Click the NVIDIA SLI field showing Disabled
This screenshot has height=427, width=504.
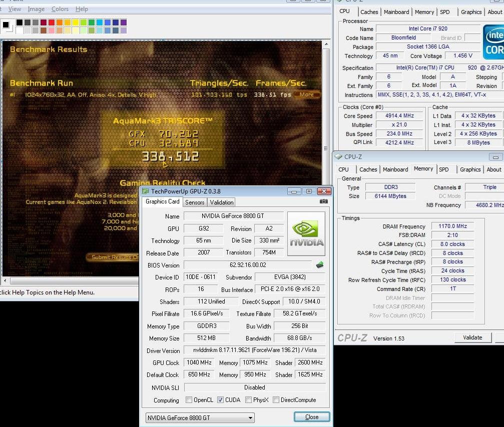coord(255,387)
